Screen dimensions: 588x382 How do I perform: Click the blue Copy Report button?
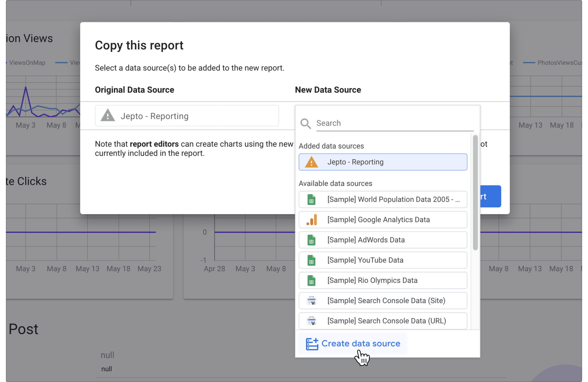click(490, 196)
